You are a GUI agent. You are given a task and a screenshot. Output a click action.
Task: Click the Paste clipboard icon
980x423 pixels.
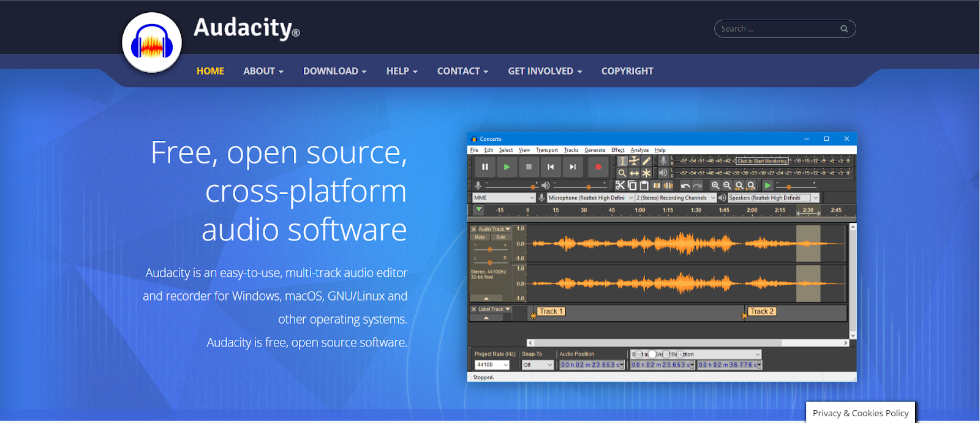644,185
